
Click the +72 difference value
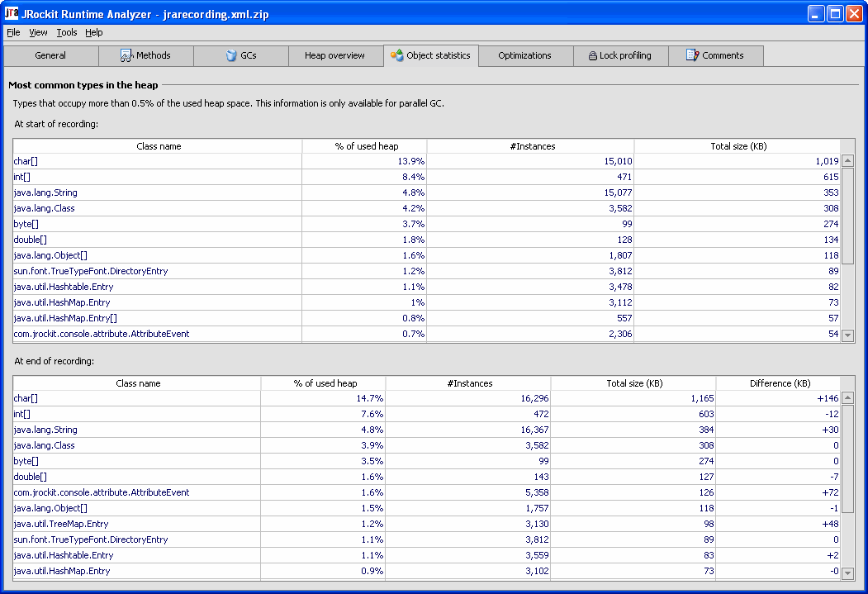(830, 492)
